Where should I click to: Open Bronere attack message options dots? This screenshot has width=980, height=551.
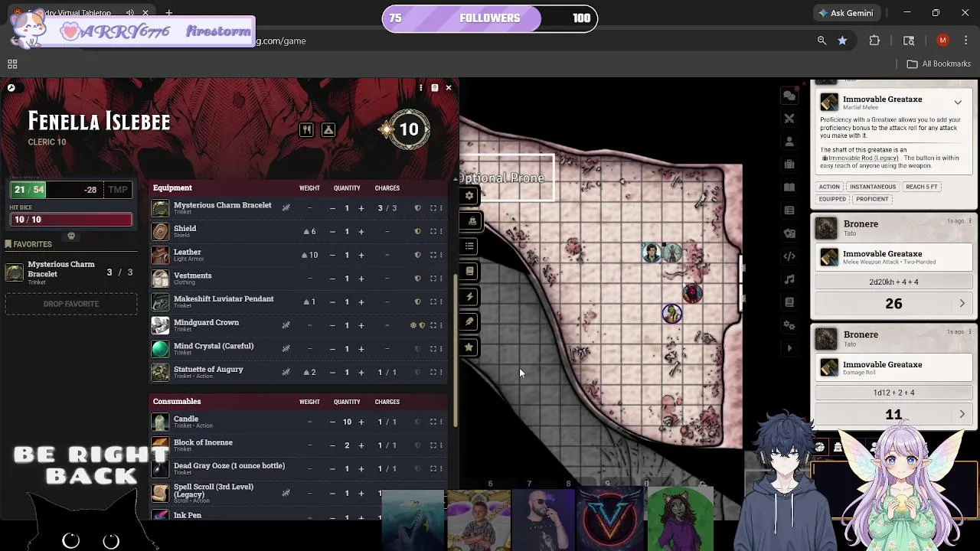coord(970,221)
